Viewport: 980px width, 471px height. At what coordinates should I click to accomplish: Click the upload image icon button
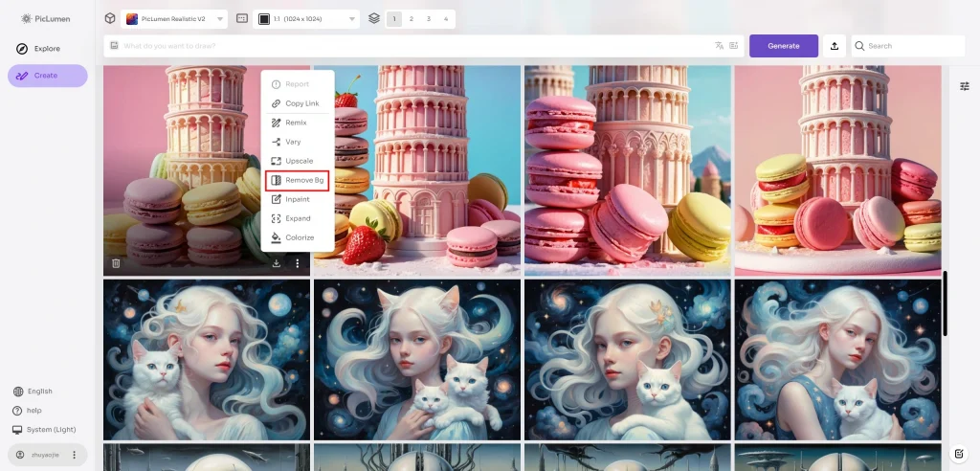coord(835,46)
